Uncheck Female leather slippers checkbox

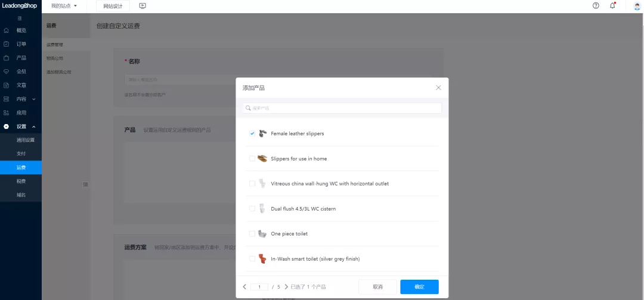click(252, 134)
